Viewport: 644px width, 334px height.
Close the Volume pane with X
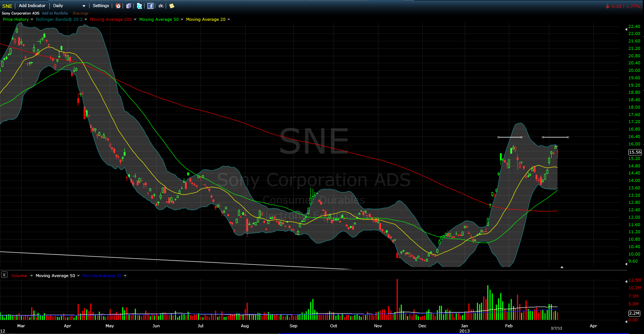point(4,275)
